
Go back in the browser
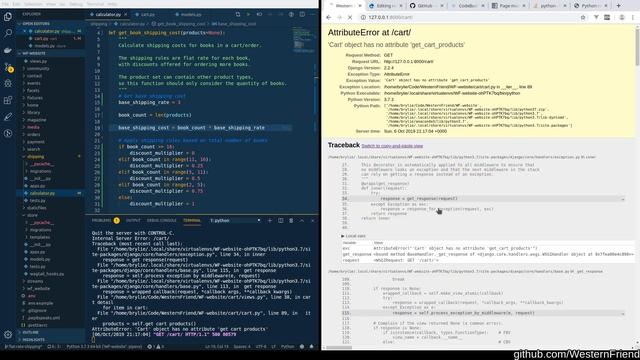click(329, 18)
